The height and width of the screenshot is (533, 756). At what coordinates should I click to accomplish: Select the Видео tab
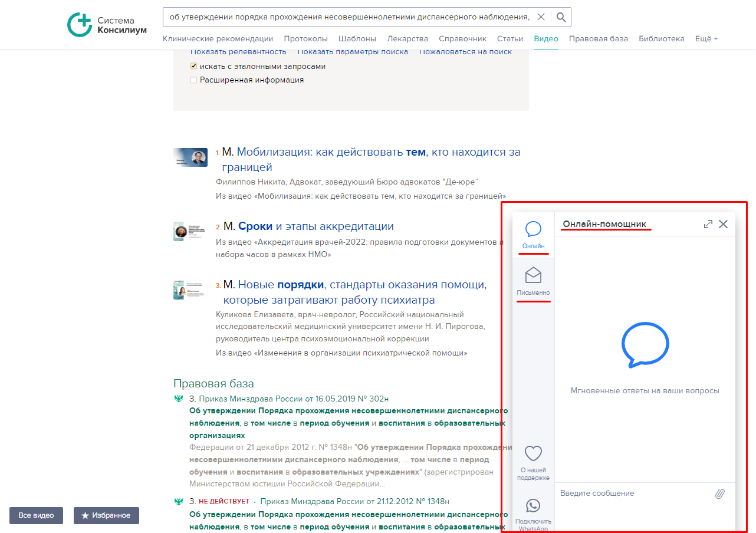click(546, 39)
